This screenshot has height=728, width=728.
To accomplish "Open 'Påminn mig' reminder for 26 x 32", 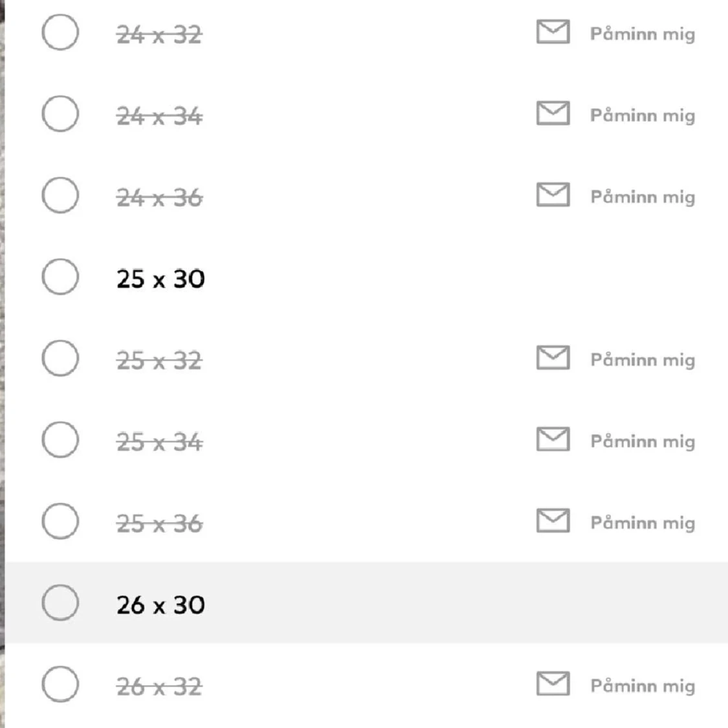I will pos(642,685).
